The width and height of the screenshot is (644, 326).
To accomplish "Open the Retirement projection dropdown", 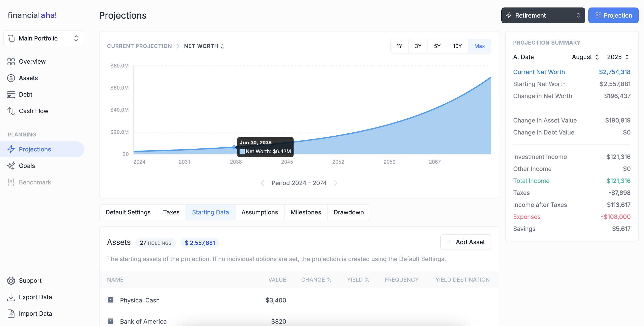I will coord(543,15).
